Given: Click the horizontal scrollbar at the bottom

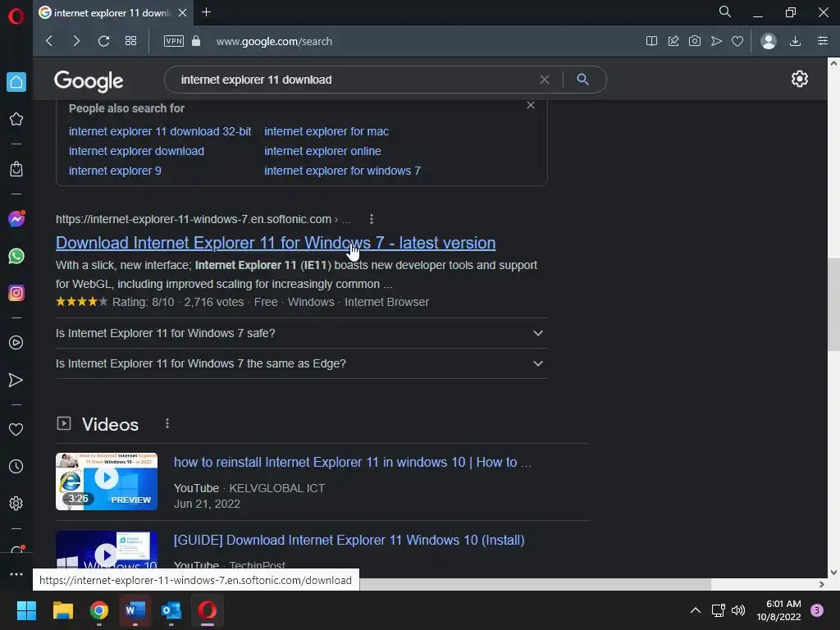Looking at the screenshot, I should pos(535,584).
